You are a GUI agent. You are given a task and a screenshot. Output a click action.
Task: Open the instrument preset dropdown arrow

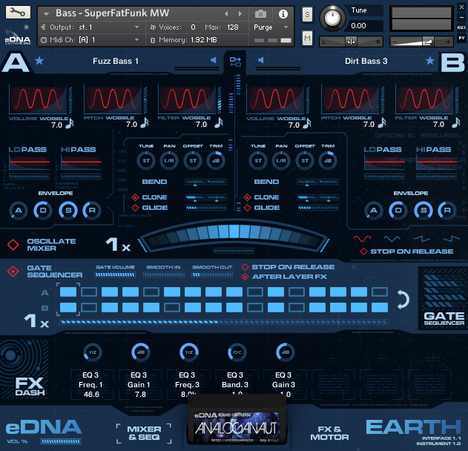click(x=46, y=14)
